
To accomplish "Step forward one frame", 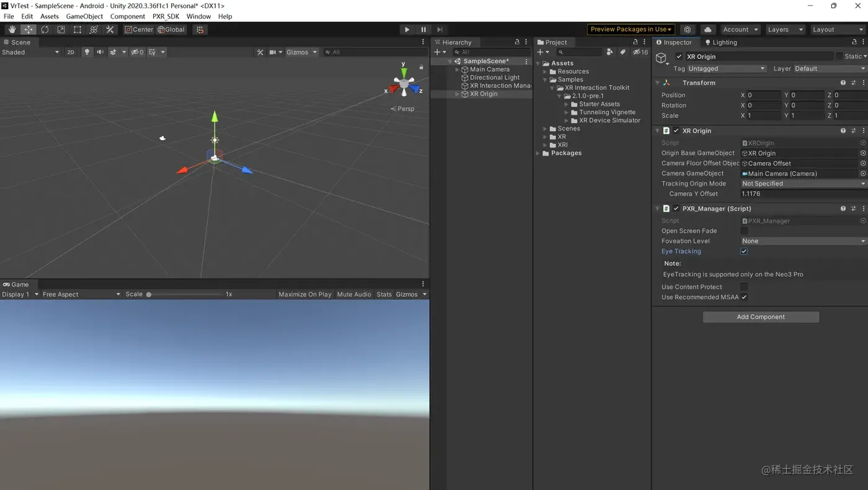I will tap(440, 29).
